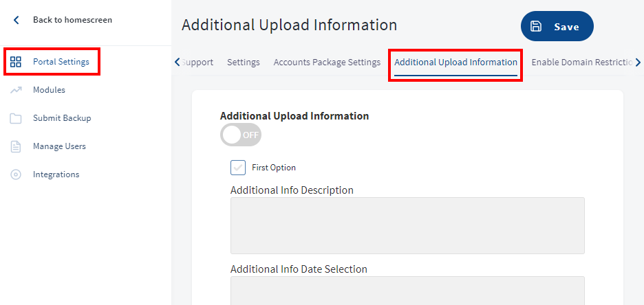Open the Enable Domain Restriction tab
644x305 pixels.
coord(582,63)
